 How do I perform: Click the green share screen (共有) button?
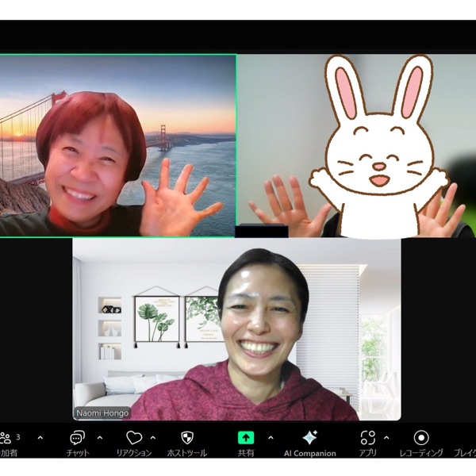[x=246, y=438]
